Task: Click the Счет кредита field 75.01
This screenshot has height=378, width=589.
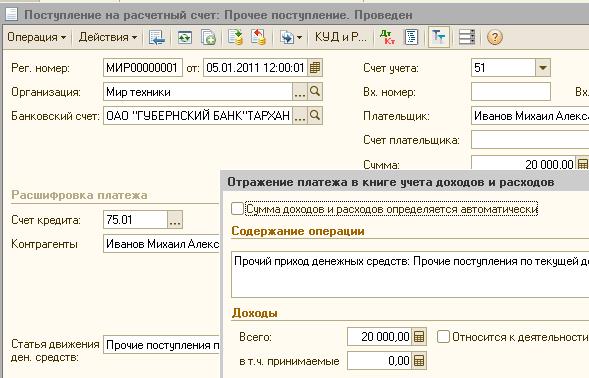Action: click(135, 220)
